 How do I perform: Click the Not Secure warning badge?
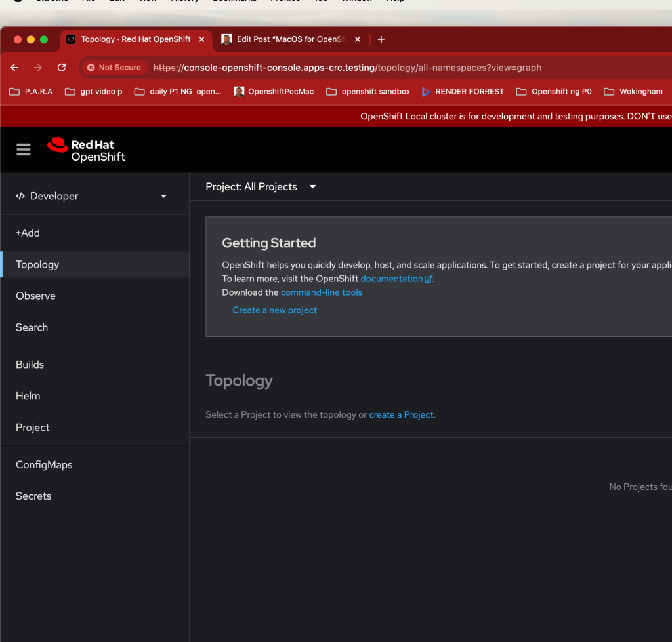(114, 68)
